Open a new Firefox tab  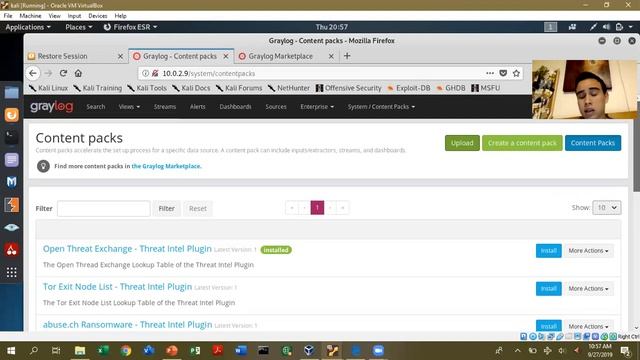[x=347, y=56]
